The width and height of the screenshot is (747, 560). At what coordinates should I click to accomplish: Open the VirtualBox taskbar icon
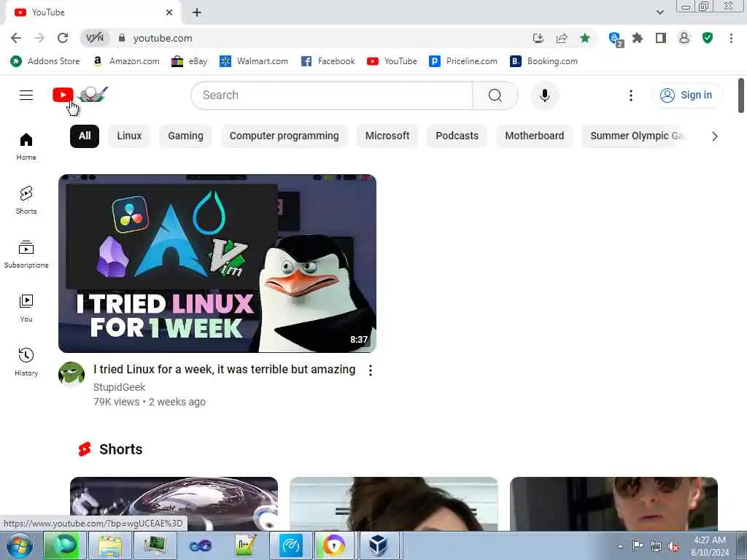click(x=378, y=545)
